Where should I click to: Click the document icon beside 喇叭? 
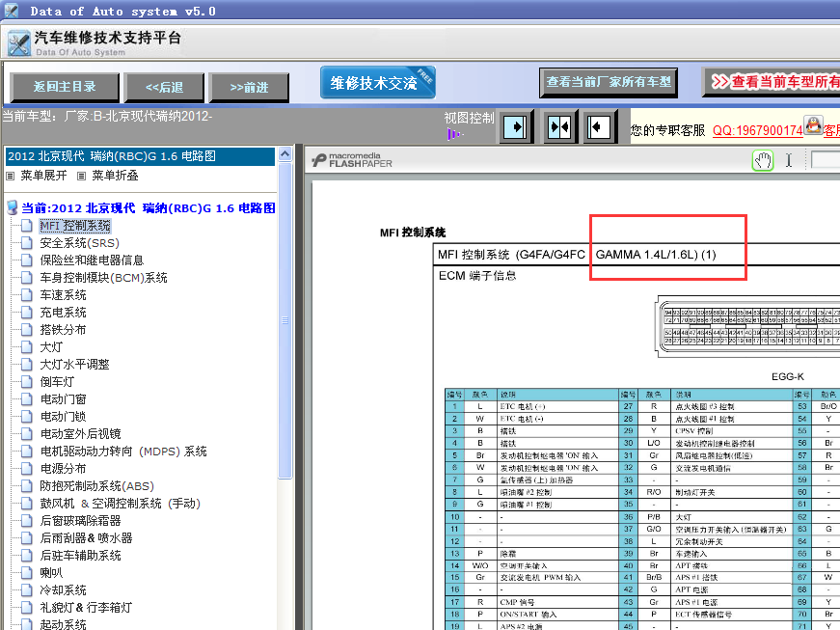click(27, 573)
